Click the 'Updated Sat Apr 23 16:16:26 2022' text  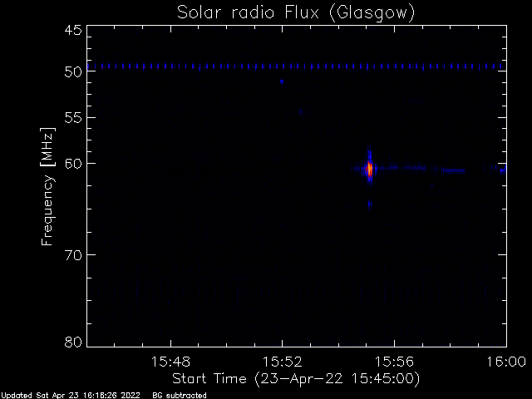pos(71,396)
